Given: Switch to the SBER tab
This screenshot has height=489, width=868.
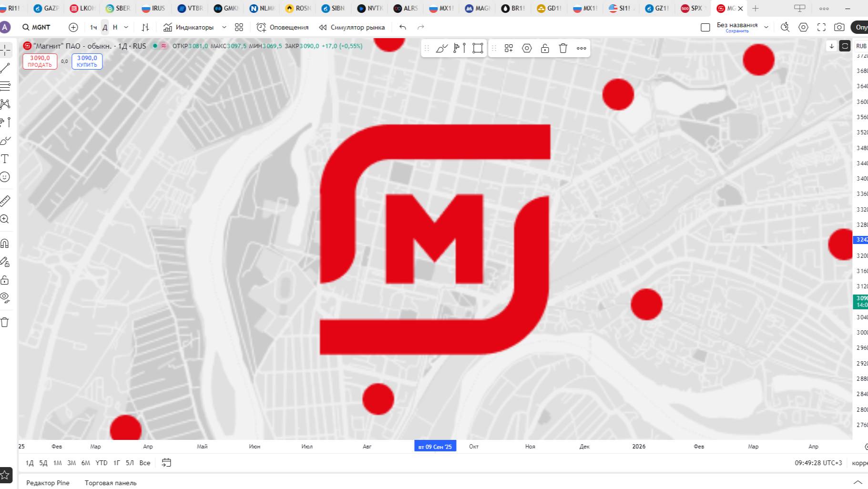Looking at the screenshot, I should (x=118, y=8).
